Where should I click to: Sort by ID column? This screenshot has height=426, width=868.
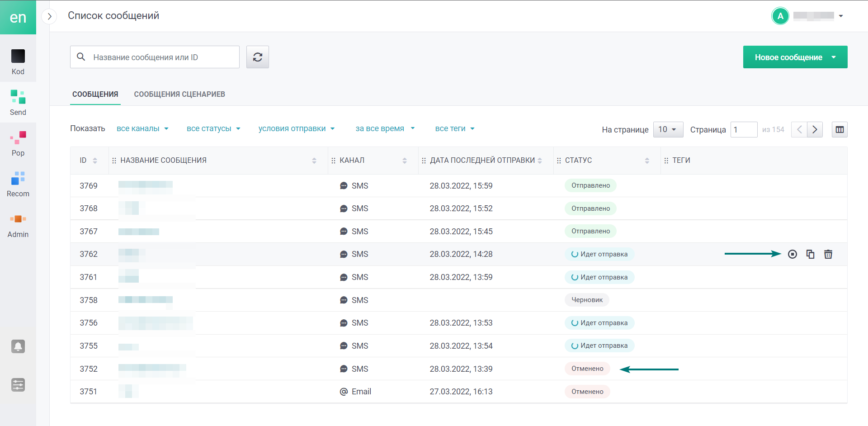[95, 161]
